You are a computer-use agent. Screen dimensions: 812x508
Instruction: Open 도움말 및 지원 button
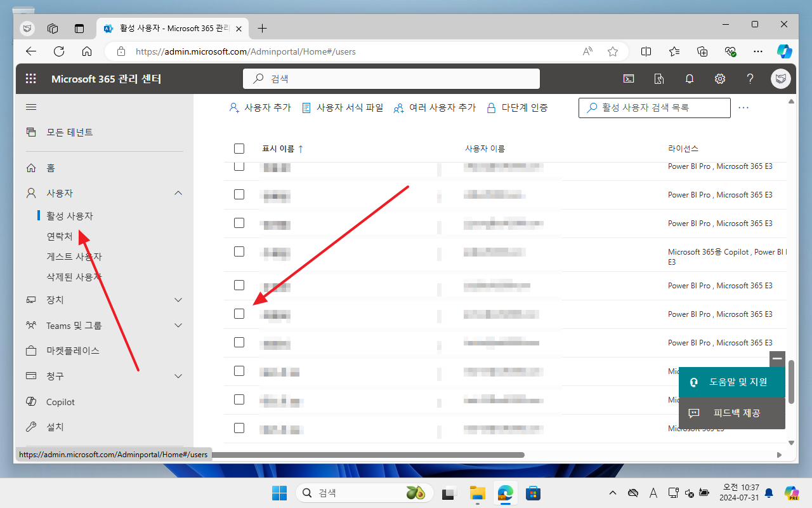[x=732, y=382]
